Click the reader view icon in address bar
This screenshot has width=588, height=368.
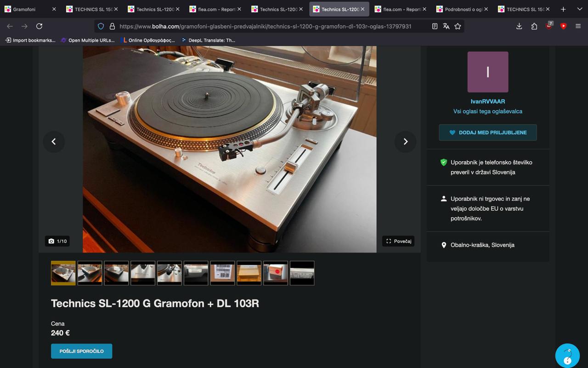coord(435,26)
